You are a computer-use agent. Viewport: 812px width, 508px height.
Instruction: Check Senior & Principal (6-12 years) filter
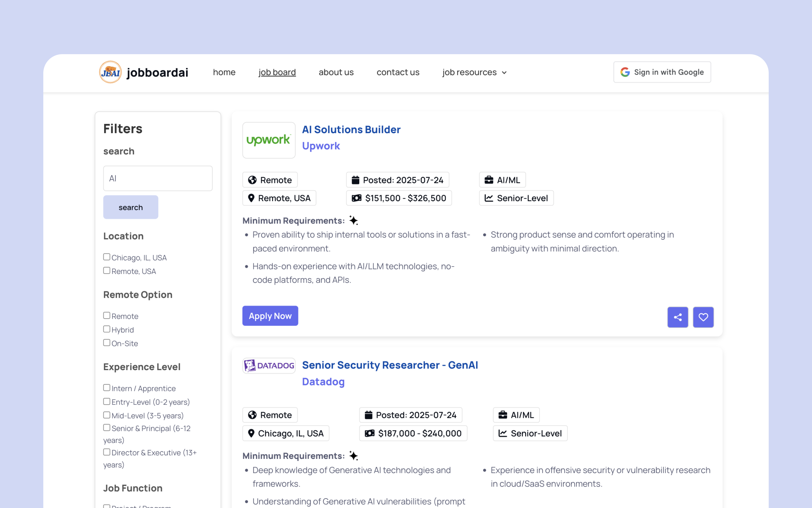[x=107, y=427]
